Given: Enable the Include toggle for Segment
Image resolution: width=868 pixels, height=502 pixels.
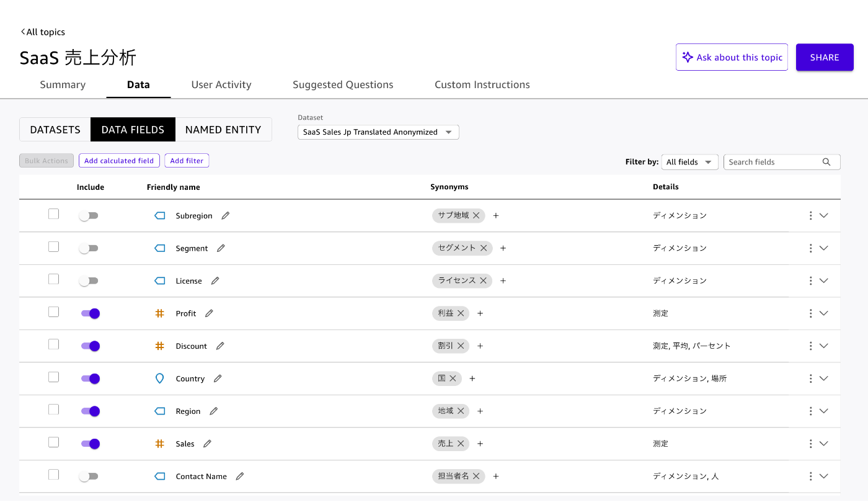Looking at the screenshot, I should [x=89, y=248].
